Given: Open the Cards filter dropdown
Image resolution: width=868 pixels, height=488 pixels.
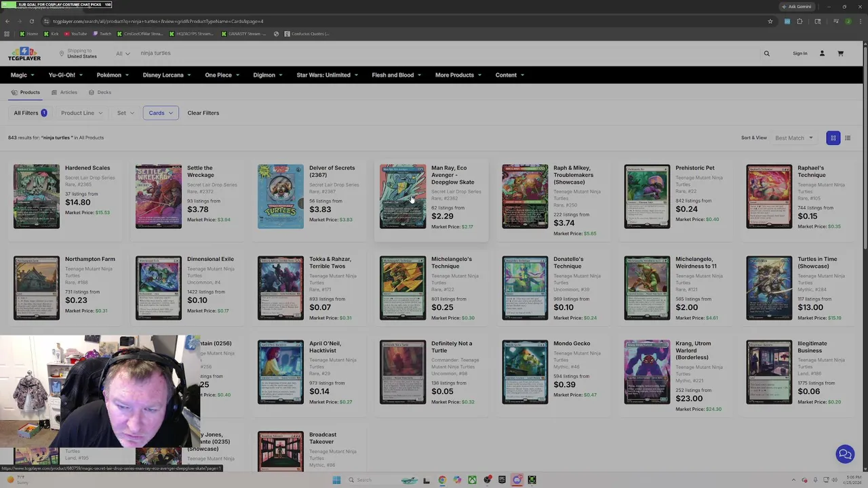Looking at the screenshot, I should click(161, 113).
